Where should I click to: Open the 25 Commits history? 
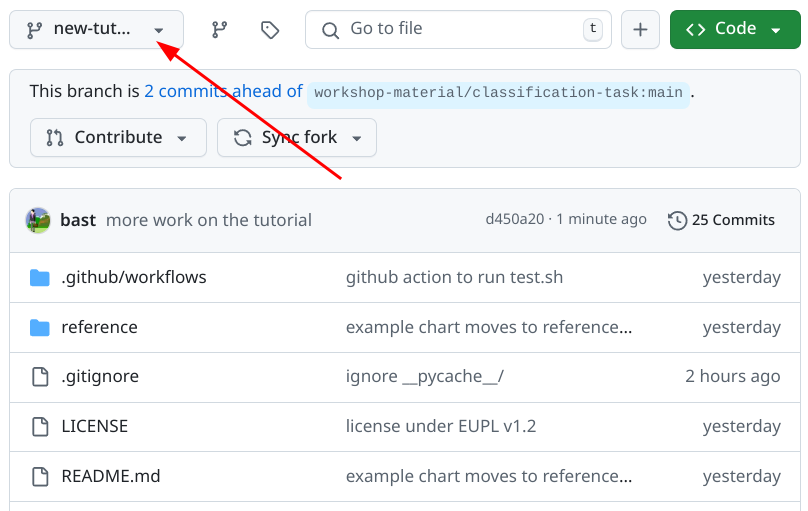click(x=721, y=220)
